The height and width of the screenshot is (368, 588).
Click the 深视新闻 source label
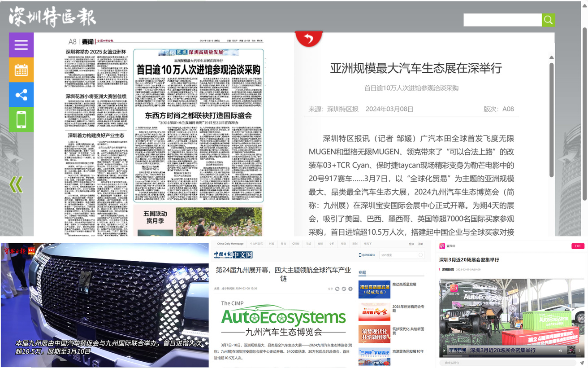(448, 270)
